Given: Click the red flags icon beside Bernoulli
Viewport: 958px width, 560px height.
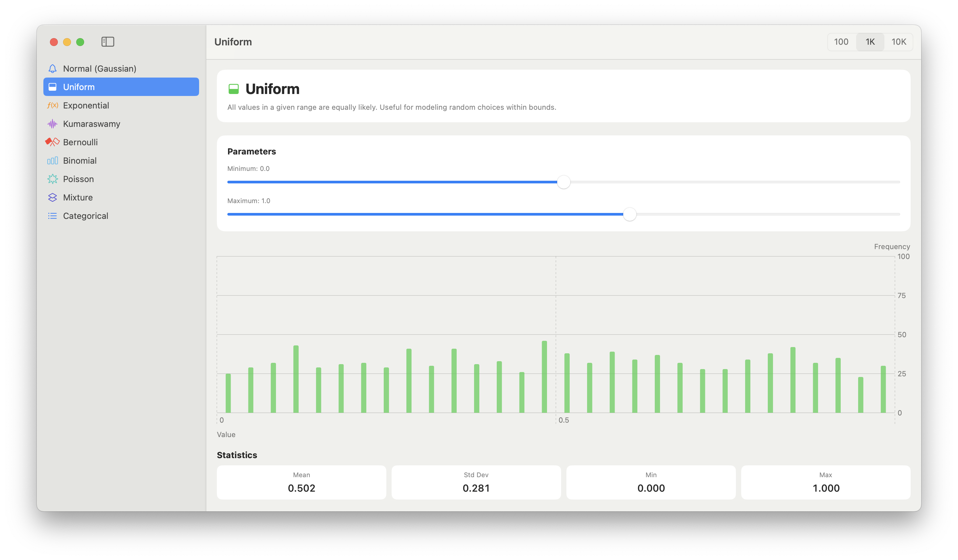Looking at the screenshot, I should (x=53, y=142).
